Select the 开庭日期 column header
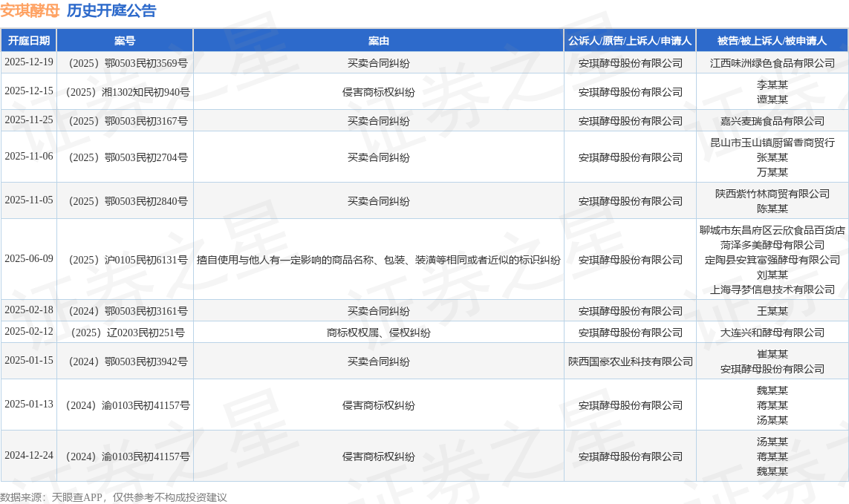The height and width of the screenshot is (504, 849). point(29,41)
